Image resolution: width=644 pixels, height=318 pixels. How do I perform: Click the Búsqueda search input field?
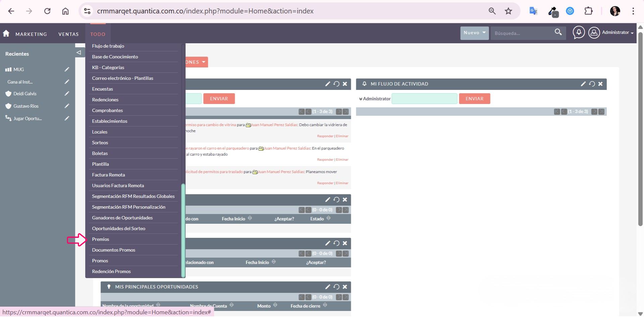[x=522, y=33]
